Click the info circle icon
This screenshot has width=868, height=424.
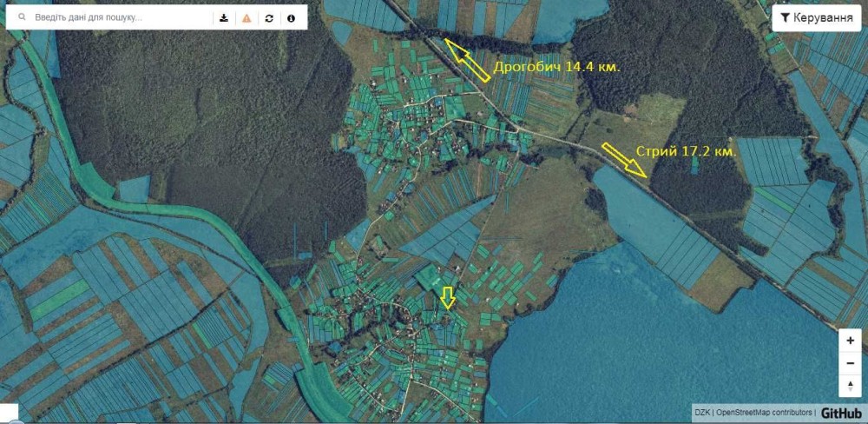[291, 17]
